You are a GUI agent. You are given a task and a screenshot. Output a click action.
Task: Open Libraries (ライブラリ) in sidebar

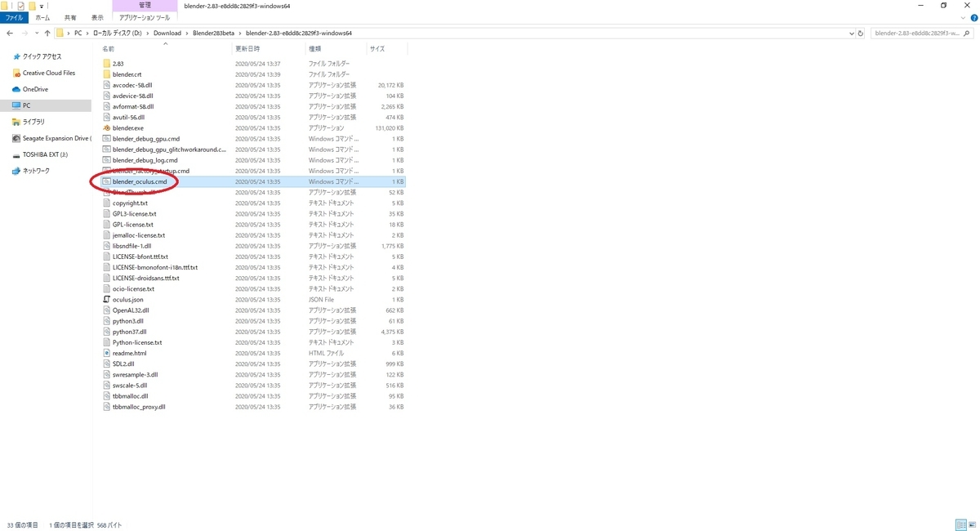tap(29, 122)
